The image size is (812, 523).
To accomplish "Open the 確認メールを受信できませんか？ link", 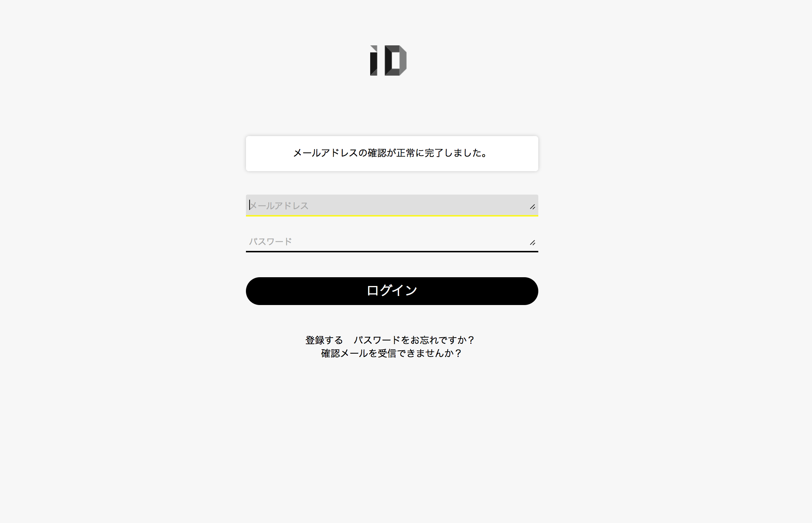I will [x=391, y=353].
